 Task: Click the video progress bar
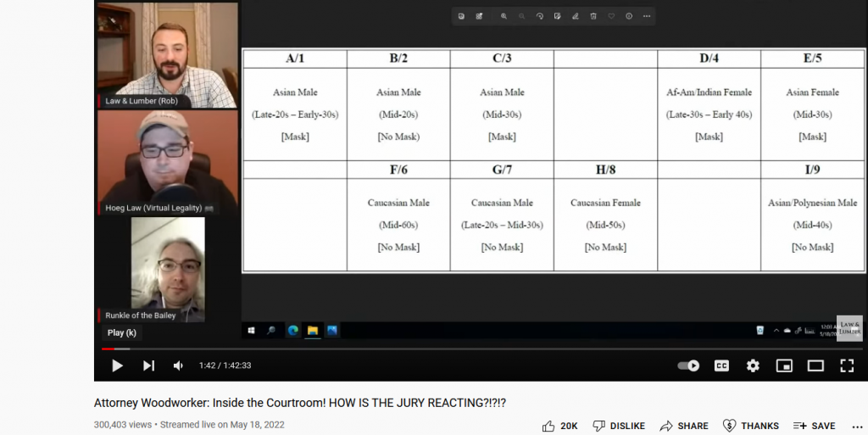point(424,349)
